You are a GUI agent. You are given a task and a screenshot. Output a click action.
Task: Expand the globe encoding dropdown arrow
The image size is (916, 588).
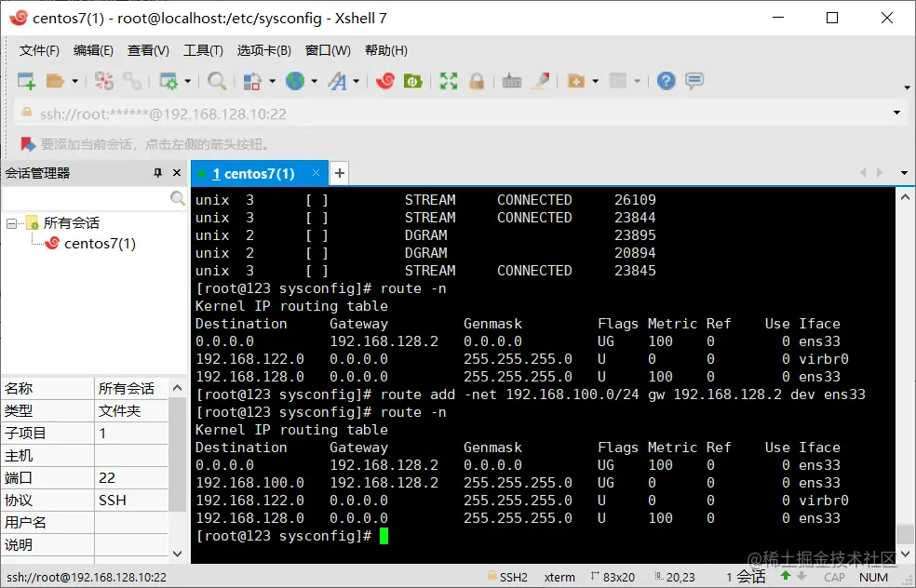tap(315, 81)
